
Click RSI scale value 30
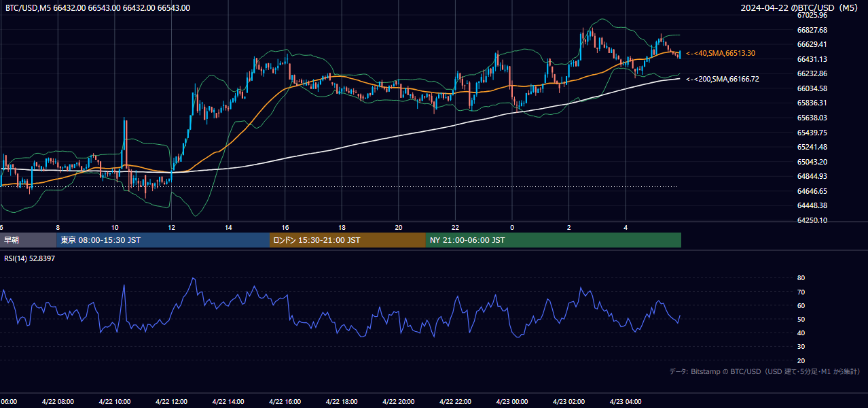pos(801,347)
